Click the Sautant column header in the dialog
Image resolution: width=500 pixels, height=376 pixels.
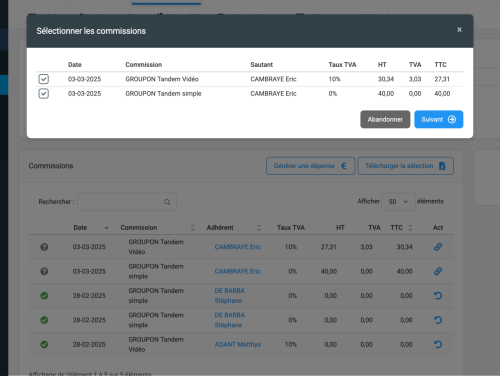[x=262, y=65]
